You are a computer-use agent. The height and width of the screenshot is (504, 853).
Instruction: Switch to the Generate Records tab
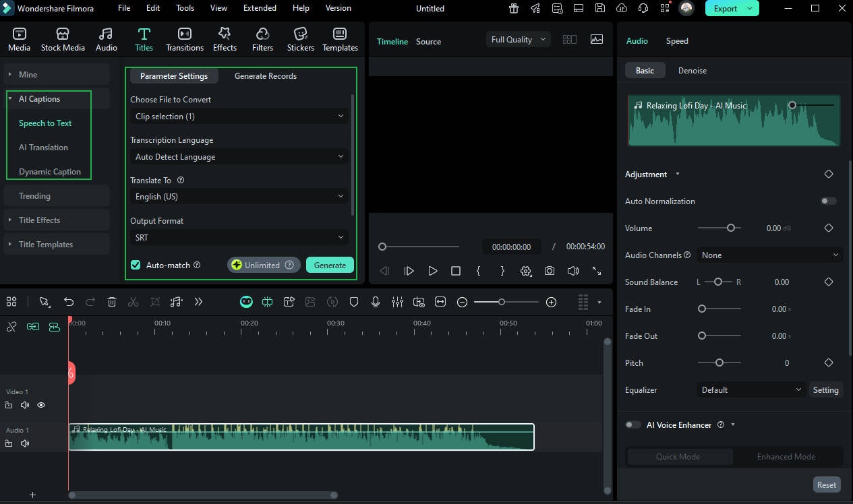[265, 75]
